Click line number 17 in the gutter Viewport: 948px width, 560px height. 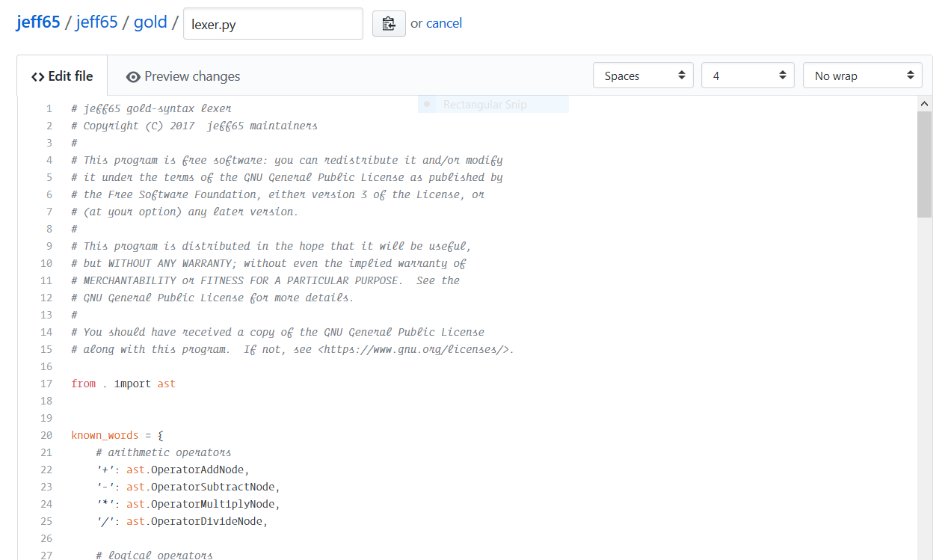click(46, 384)
